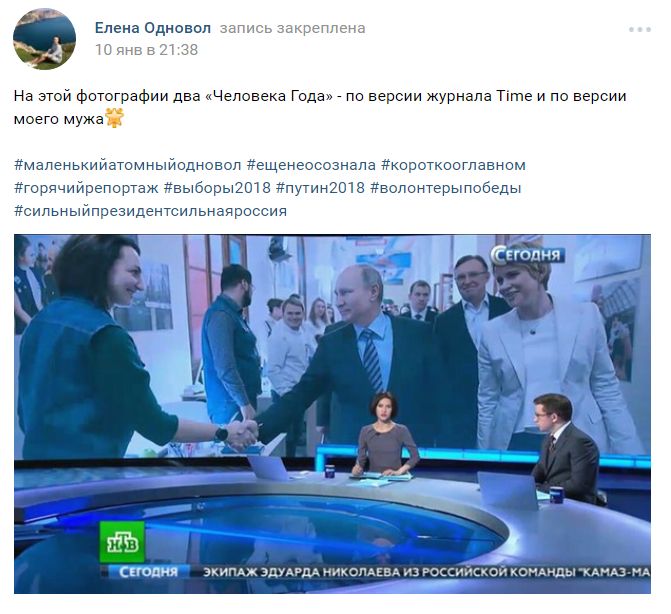Image resolution: width=671 pixels, height=614 pixels.
Task: Click the post text about Человека Года
Action: [320, 107]
